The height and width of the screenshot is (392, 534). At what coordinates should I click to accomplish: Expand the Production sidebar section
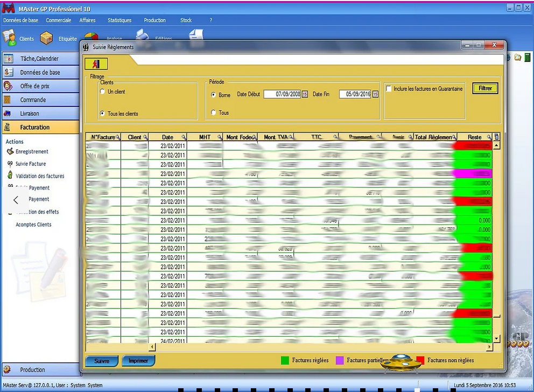click(40, 370)
